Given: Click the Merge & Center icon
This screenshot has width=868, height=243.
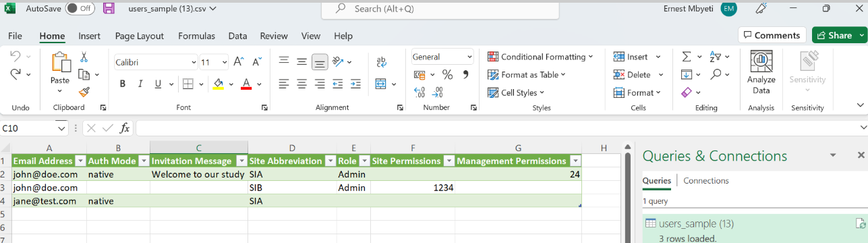Looking at the screenshot, I should point(381,84).
